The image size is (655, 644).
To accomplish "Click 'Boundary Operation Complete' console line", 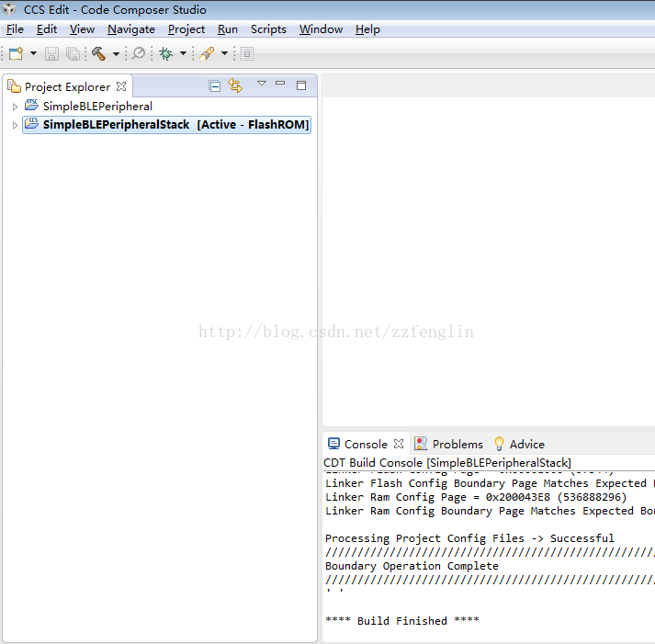I will coord(412,566).
